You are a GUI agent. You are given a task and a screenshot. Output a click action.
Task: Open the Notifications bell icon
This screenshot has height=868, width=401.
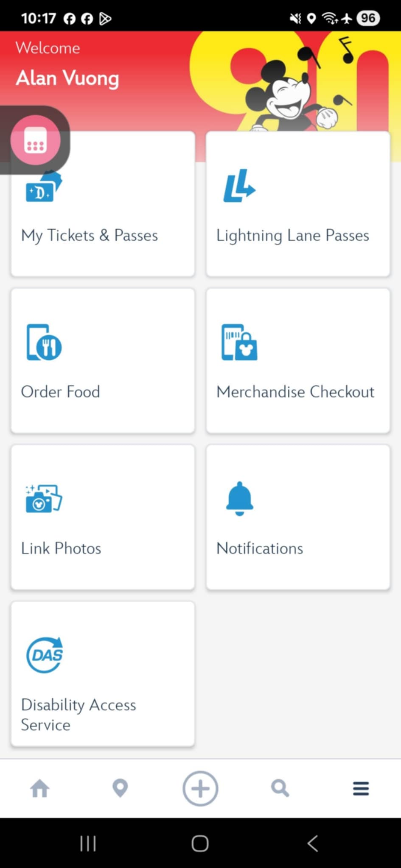click(239, 499)
